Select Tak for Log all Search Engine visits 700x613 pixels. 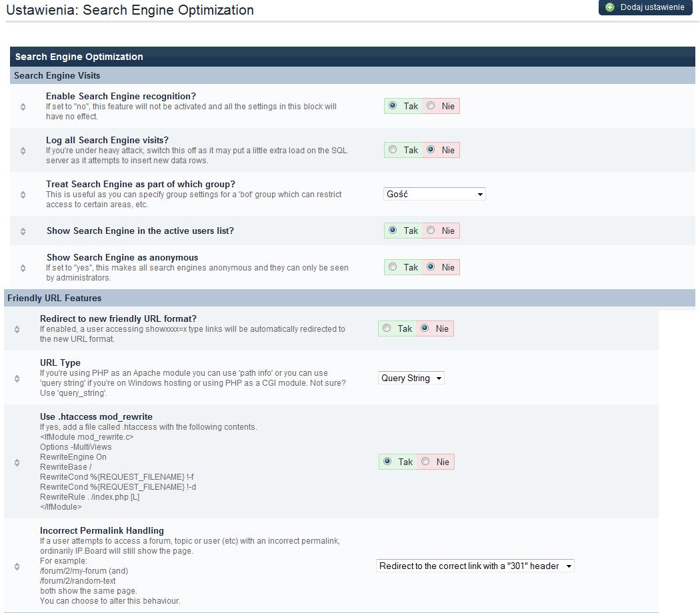point(393,150)
